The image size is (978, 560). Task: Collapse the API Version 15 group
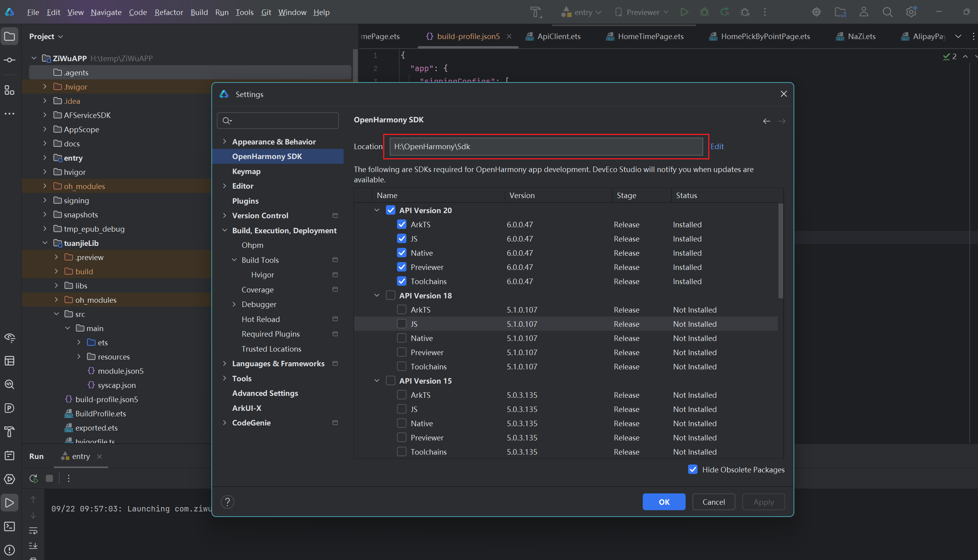point(377,381)
